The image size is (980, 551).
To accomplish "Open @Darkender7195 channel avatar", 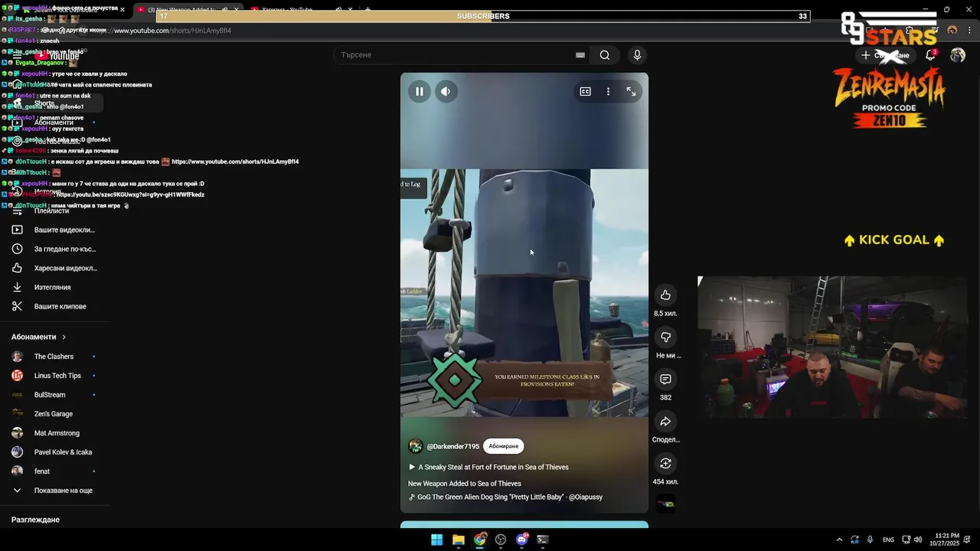I will coord(416,446).
